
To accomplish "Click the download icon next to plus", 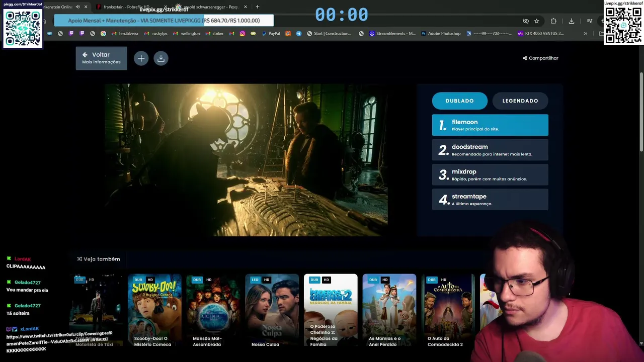I will click(x=161, y=58).
